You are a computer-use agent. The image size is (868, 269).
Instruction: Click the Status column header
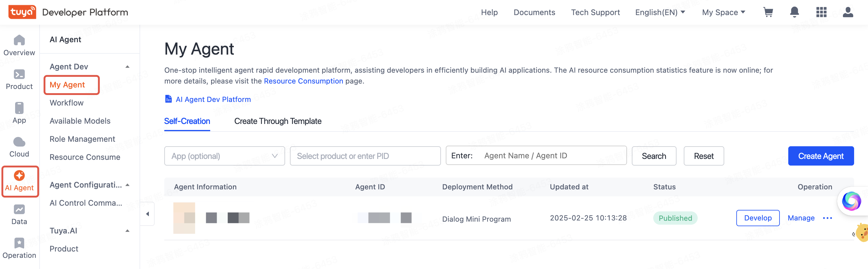(664, 187)
